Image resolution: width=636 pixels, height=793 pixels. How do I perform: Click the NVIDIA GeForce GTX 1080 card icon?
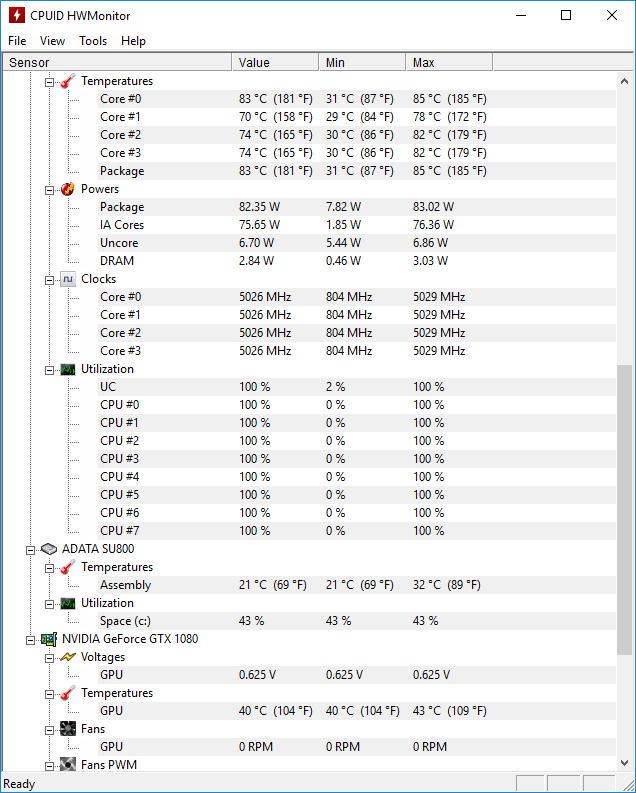[49, 639]
